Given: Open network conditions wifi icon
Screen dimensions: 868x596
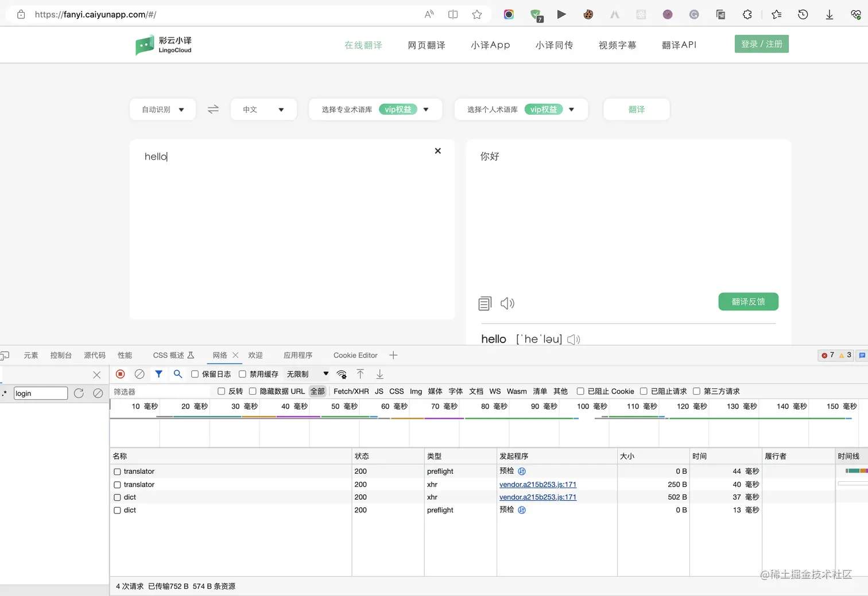Looking at the screenshot, I should (x=342, y=375).
